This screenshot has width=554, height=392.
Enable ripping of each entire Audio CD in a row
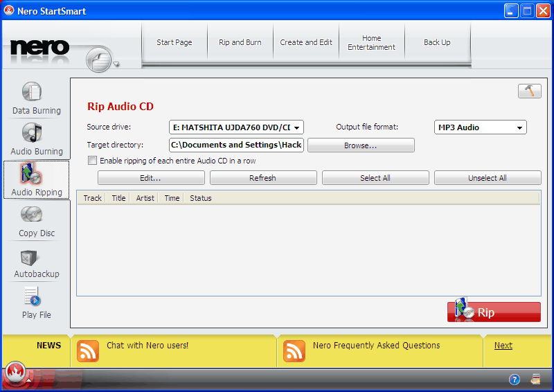click(92, 161)
